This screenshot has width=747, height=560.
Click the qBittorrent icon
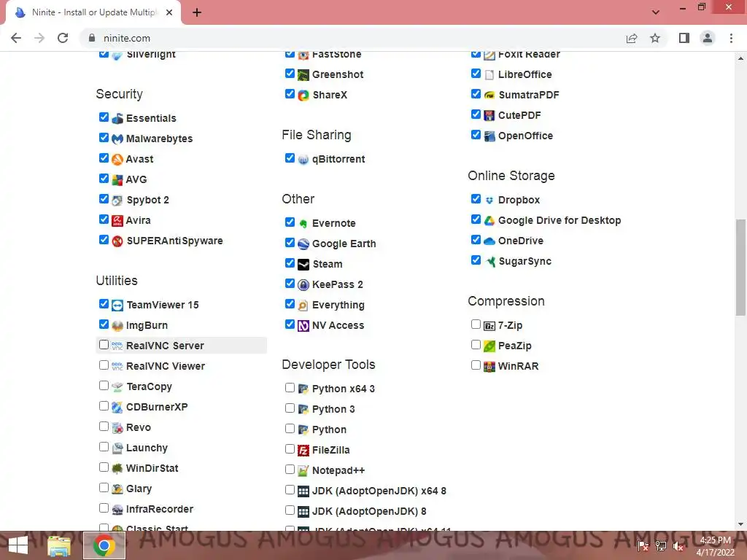click(x=303, y=159)
